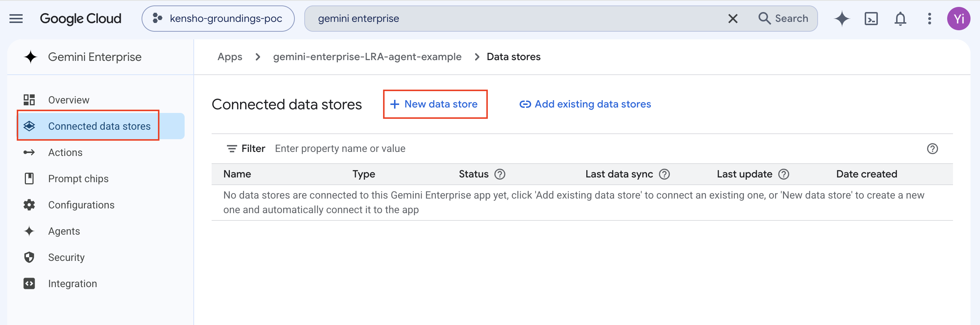Image resolution: width=980 pixels, height=325 pixels.
Task: Activate Cloud Shell terminal icon
Action: [871, 18]
